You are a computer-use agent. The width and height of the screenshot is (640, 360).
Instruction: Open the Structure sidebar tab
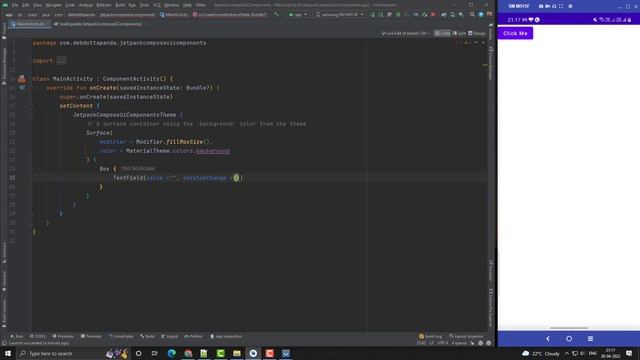[x=4, y=252]
